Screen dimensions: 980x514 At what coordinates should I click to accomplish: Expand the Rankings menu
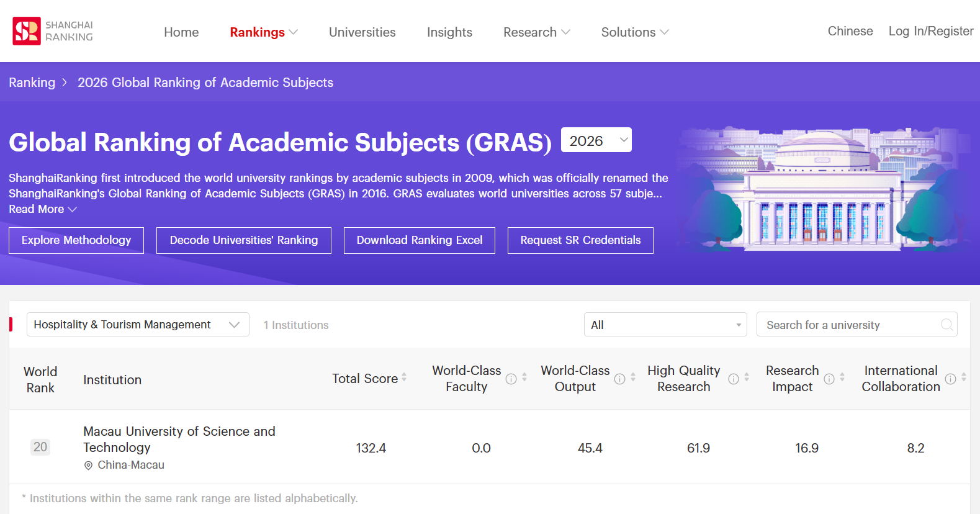pos(264,32)
